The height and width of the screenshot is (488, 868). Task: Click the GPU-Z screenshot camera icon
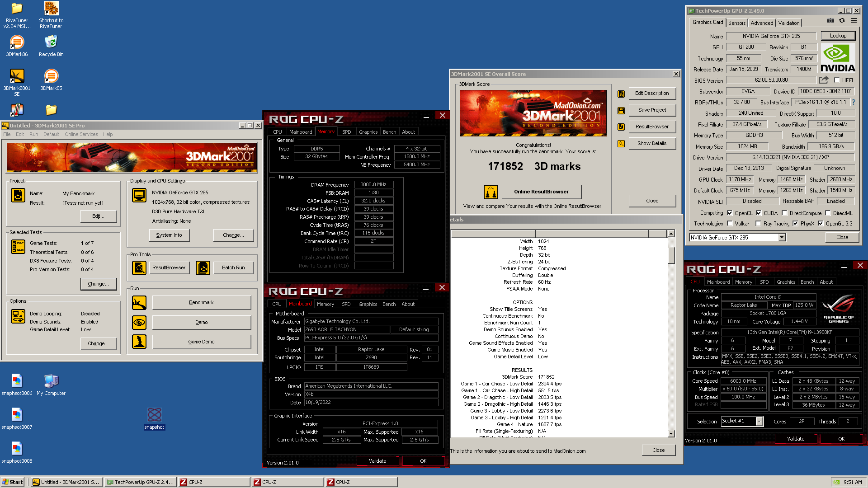(830, 21)
